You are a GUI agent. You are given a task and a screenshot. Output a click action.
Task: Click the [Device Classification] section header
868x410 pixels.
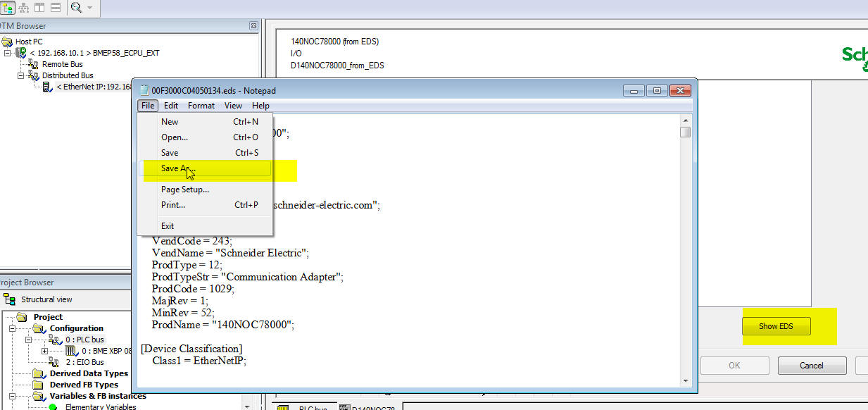point(191,349)
